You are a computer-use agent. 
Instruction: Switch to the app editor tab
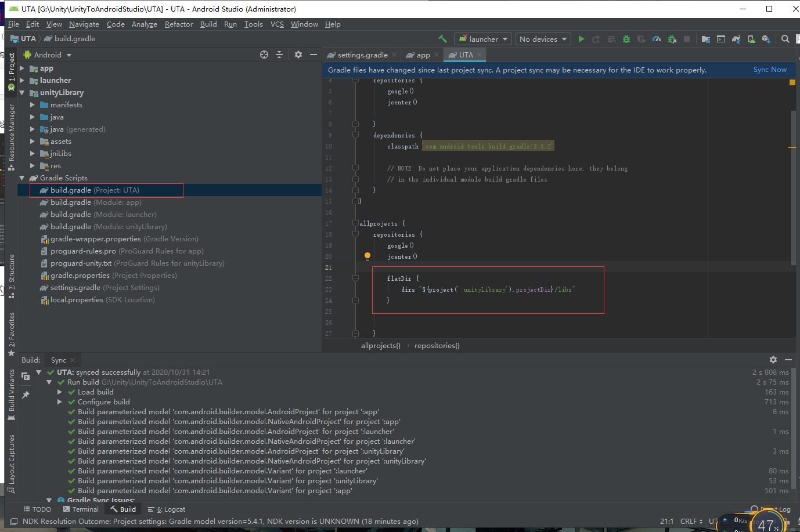click(x=423, y=55)
